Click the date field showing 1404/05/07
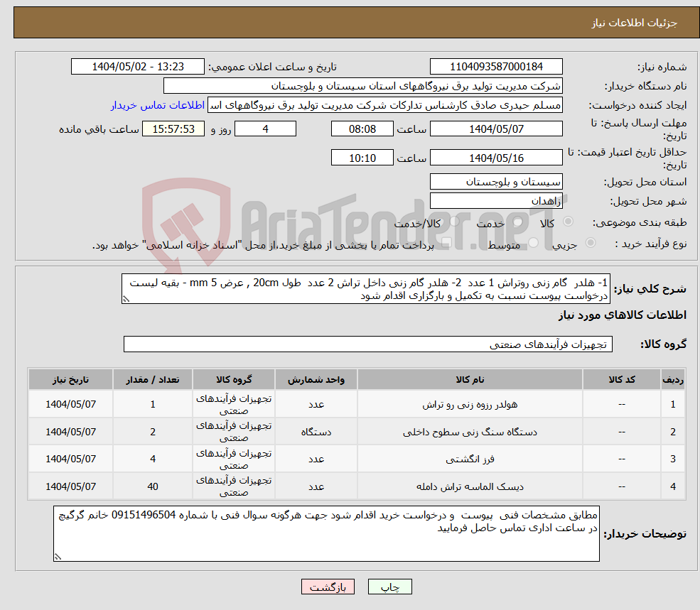 (x=495, y=129)
